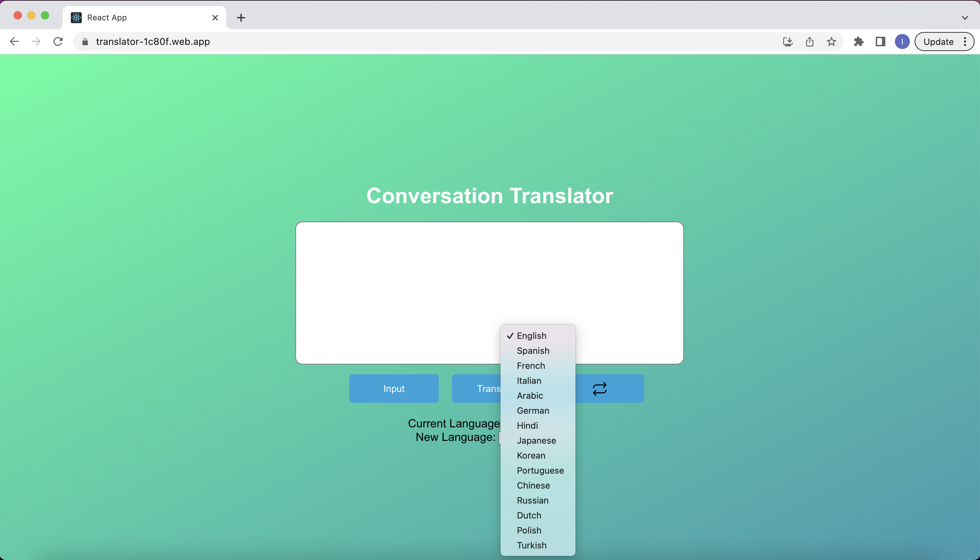980x560 pixels.
Task: Click the Input button
Action: click(x=393, y=389)
